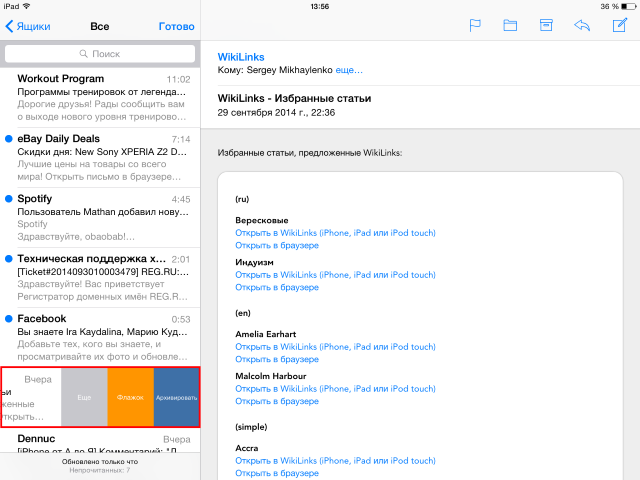
Task: Tap the WikiLinks sender name
Action: (x=241, y=57)
